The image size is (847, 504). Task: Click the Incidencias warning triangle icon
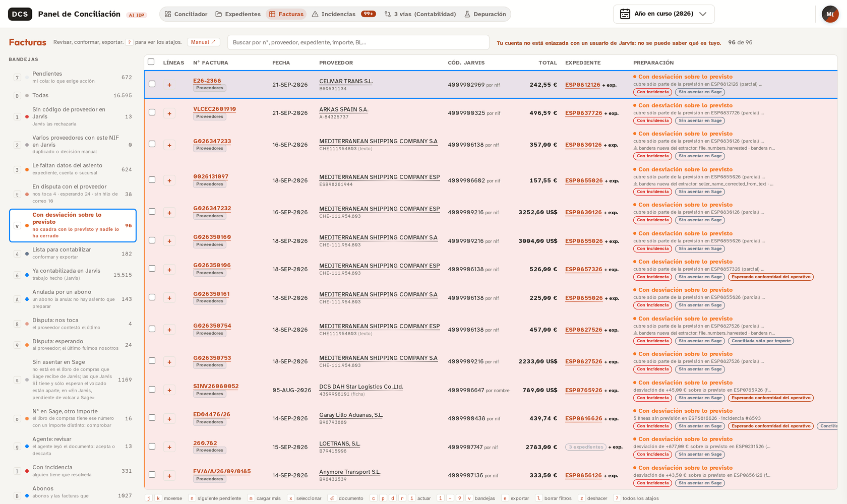click(x=315, y=14)
